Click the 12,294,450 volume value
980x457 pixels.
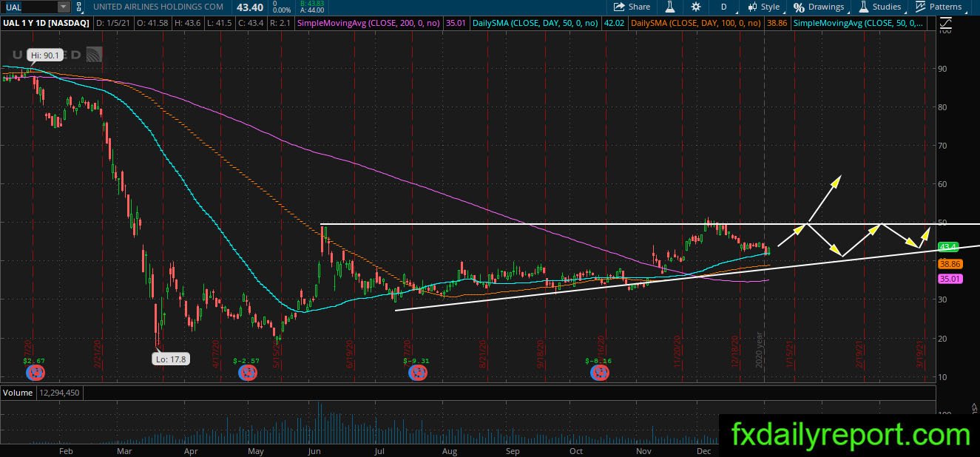point(60,393)
